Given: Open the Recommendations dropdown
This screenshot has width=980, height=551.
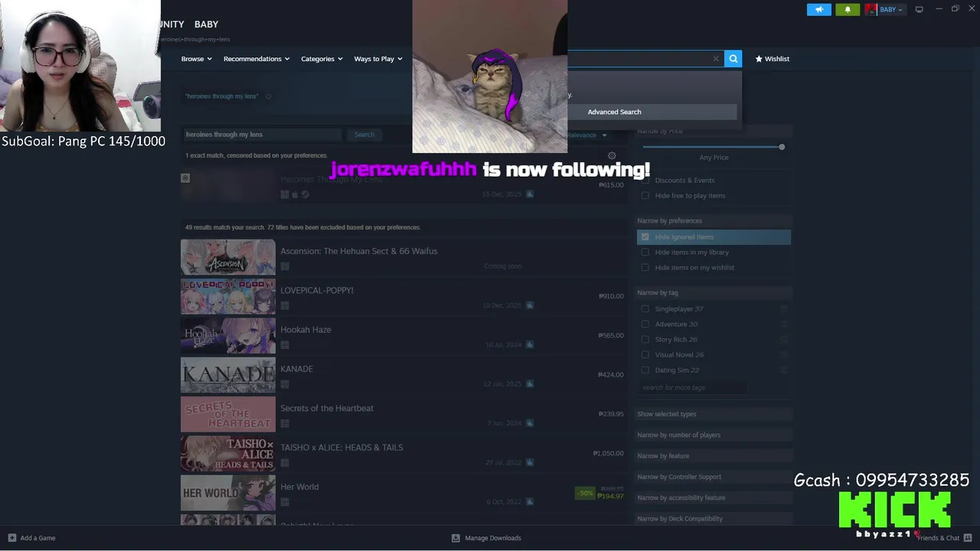Looking at the screenshot, I should 256,59.
